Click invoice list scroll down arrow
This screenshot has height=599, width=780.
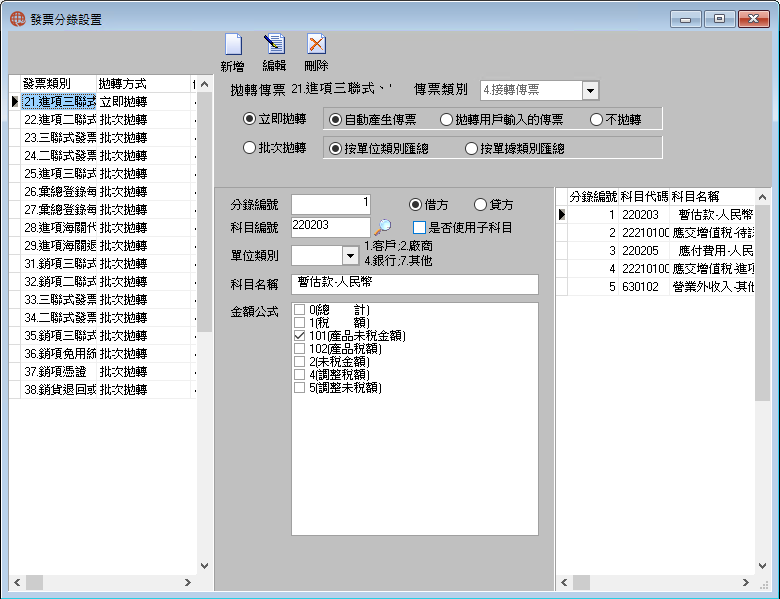click(x=204, y=566)
